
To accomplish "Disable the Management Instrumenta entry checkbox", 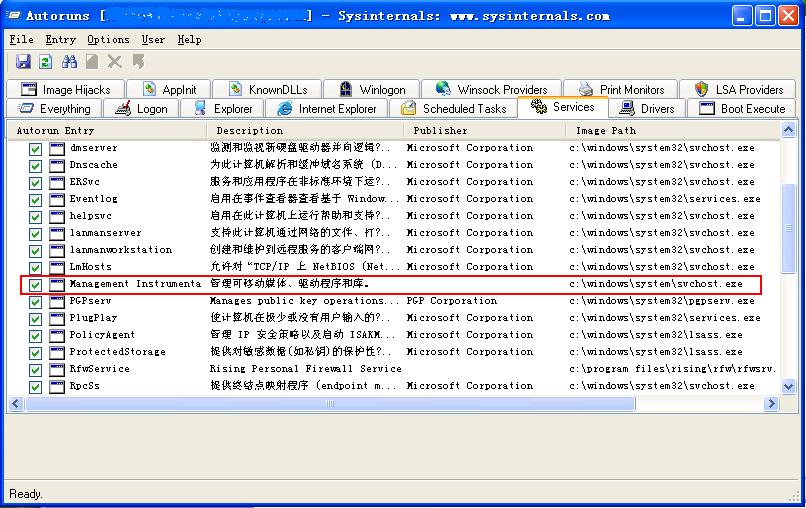I will (x=35, y=285).
